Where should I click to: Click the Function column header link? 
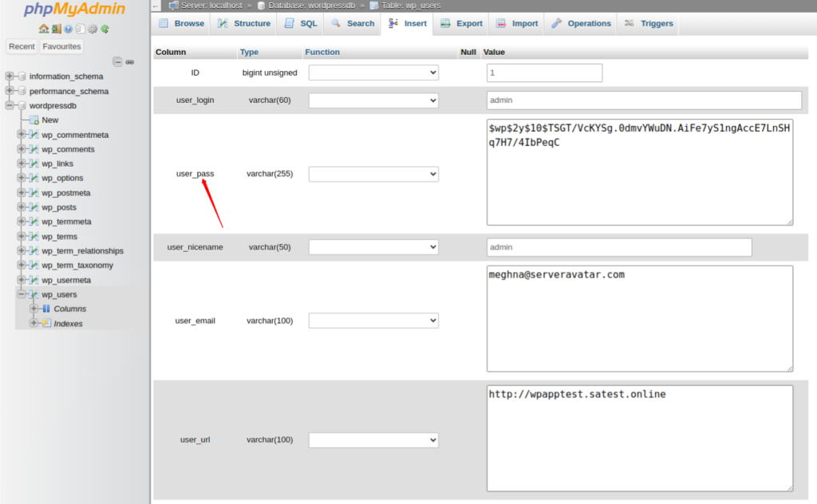(x=322, y=52)
